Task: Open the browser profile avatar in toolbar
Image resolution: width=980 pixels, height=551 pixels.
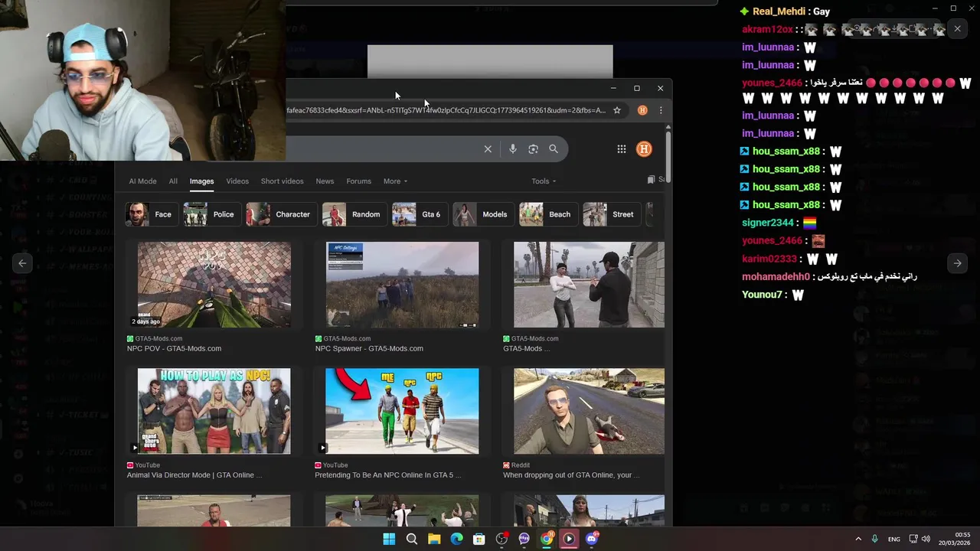Action: 642,110
